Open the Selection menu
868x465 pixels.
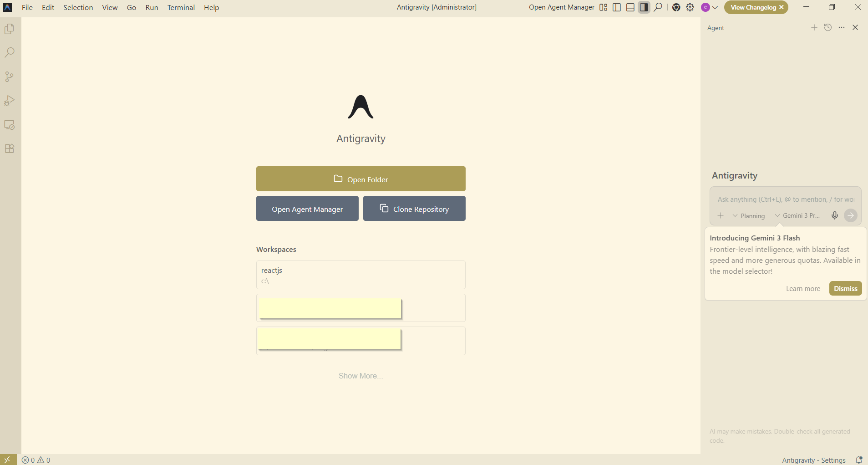[78, 7]
